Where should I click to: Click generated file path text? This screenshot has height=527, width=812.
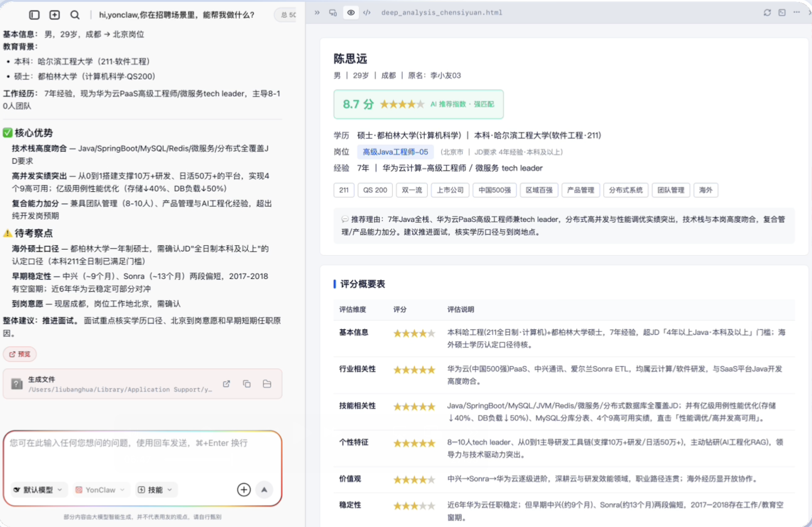click(120, 390)
